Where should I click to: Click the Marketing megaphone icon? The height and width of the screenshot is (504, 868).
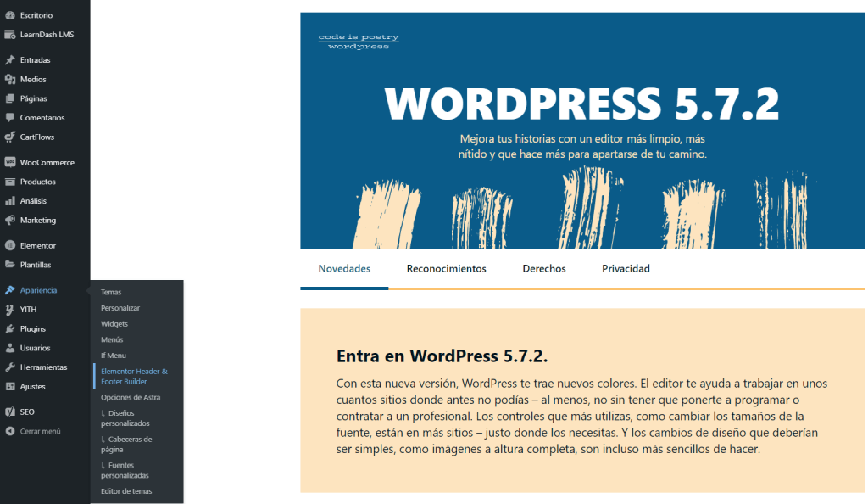click(x=10, y=220)
